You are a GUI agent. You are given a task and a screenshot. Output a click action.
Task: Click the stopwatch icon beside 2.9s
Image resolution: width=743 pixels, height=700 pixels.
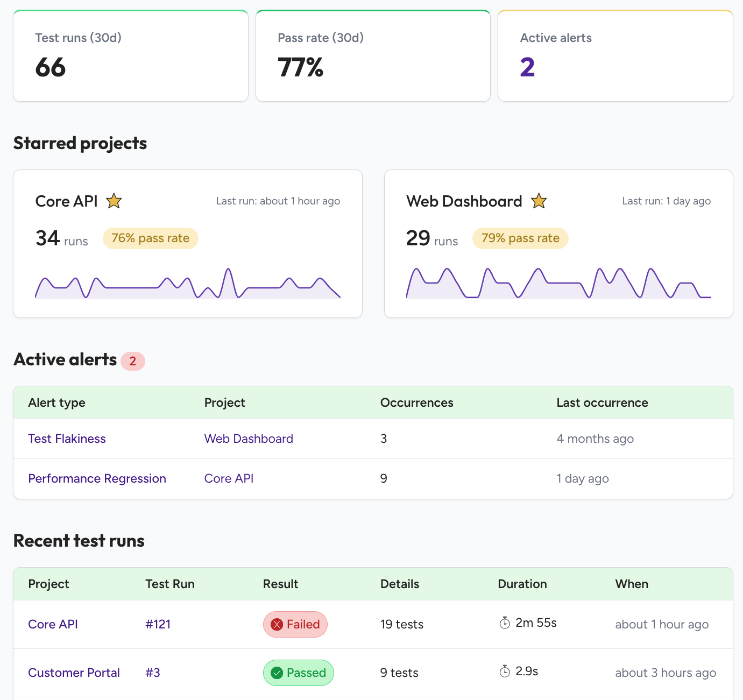[x=505, y=671]
